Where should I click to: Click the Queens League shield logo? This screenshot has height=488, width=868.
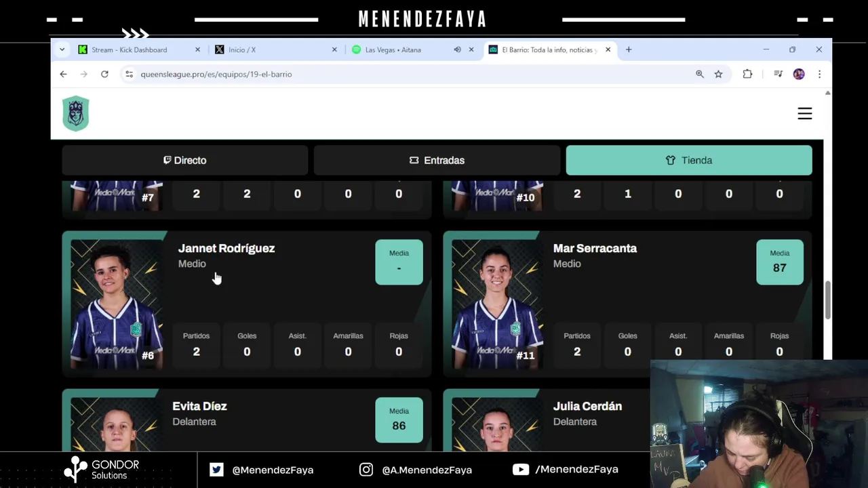[76, 113]
